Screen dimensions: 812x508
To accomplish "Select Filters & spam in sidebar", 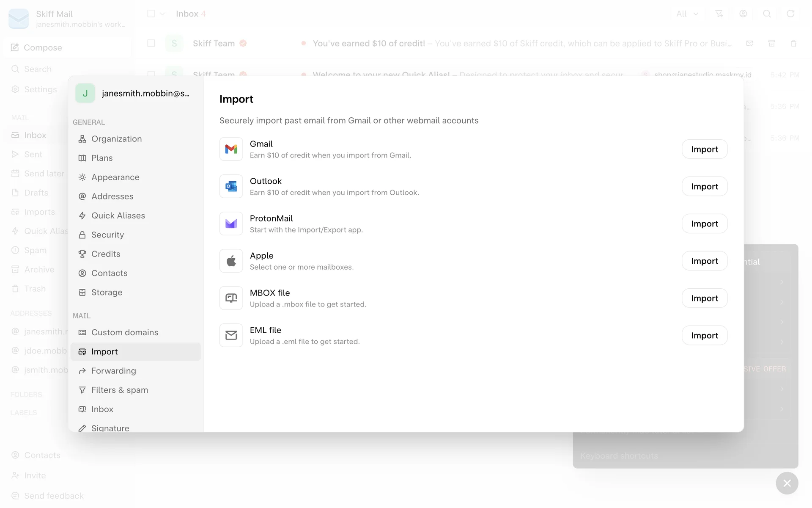I will 119,390.
